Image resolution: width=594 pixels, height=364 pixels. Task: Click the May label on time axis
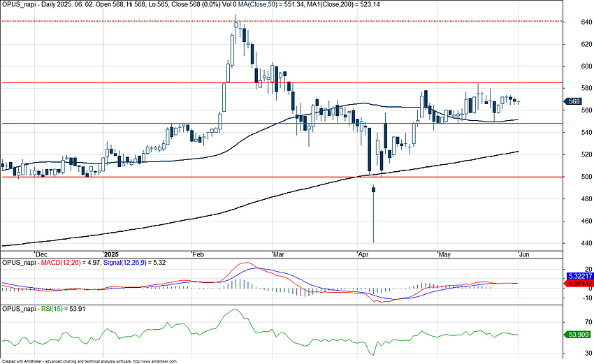pos(444,254)
